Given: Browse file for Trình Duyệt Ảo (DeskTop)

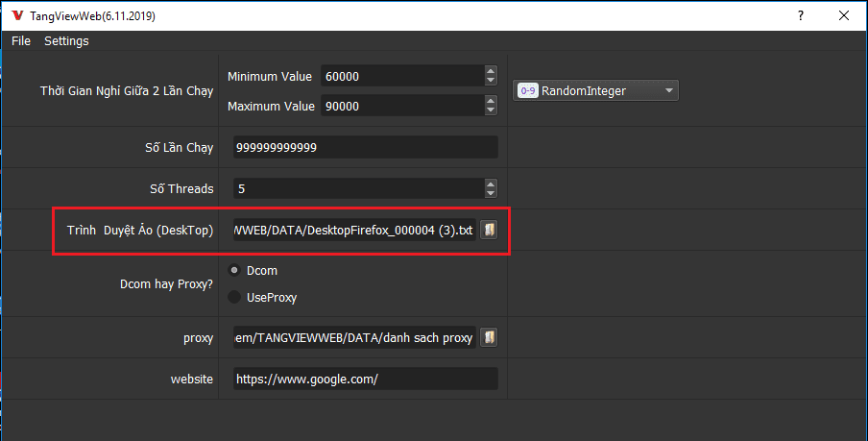Looking at the screenshot, I should click(489, 231).
